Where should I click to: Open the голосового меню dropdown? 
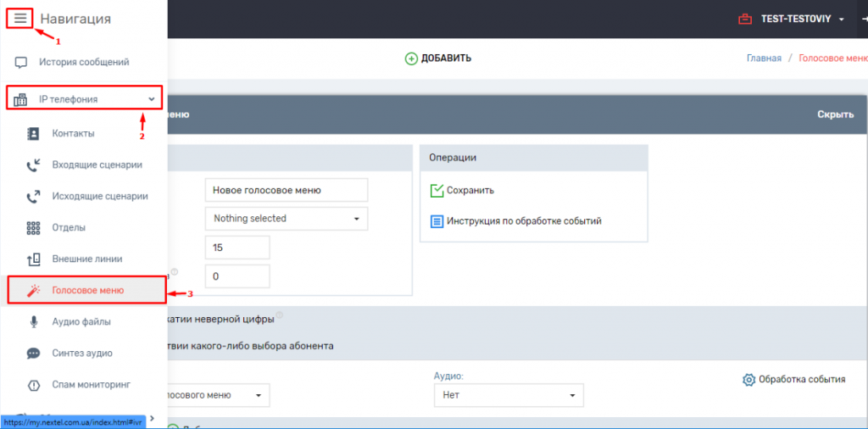[216, 395]
